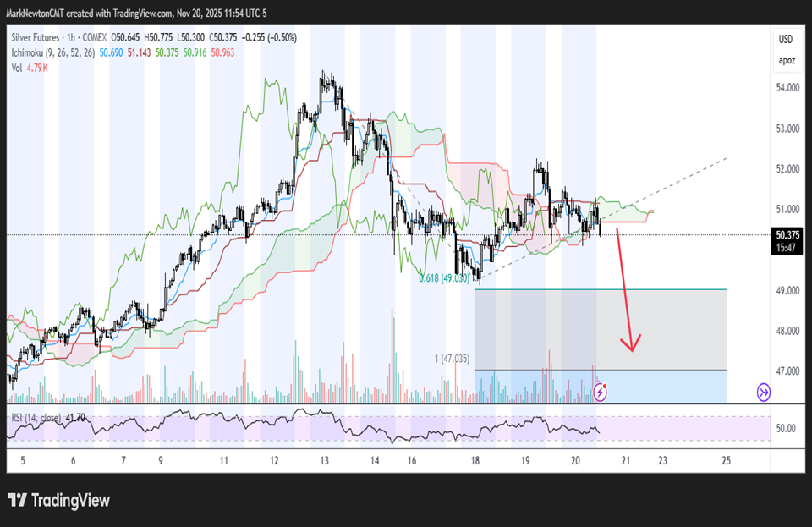This screenshot has height=527, width=812.
Task: Click the lightning bolt latest-news icon
Action: (x=601, y=391)
